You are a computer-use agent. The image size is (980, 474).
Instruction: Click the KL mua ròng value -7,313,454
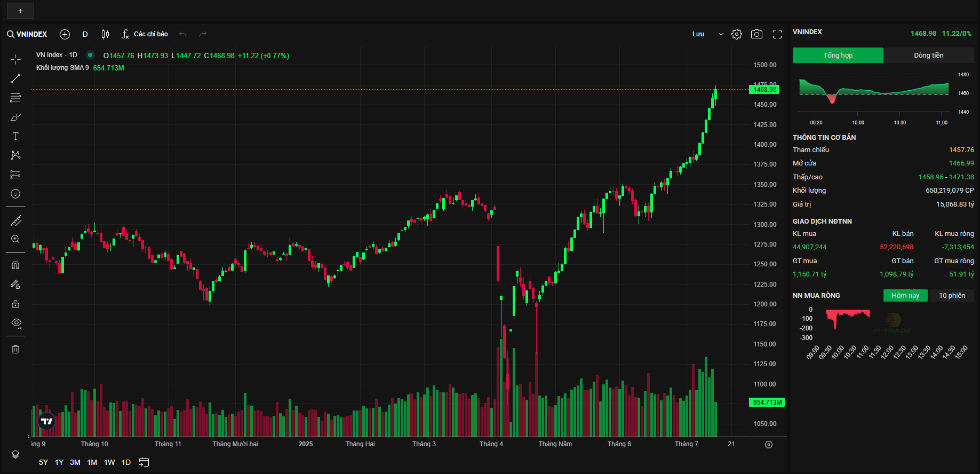[x=958, y=247]
